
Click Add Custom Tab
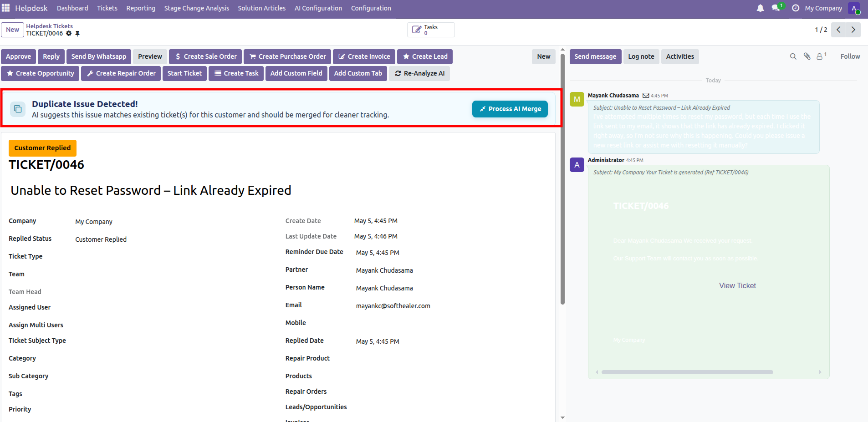click(x=358, y=73)
